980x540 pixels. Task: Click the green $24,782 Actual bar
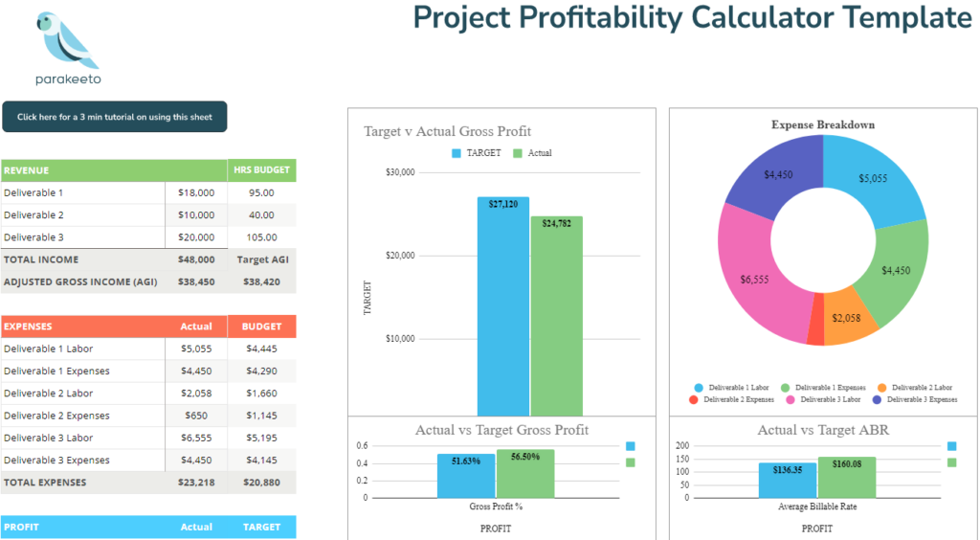557,316
